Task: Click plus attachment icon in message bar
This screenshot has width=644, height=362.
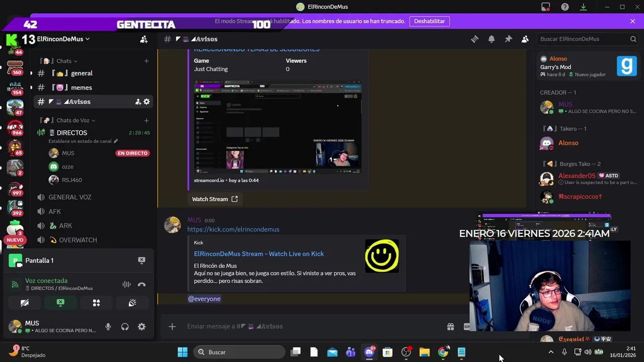Action: (172, 326)
